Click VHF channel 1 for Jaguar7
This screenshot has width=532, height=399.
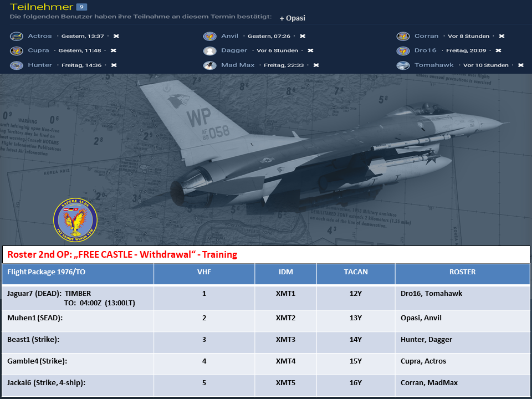tap(204, 294)
